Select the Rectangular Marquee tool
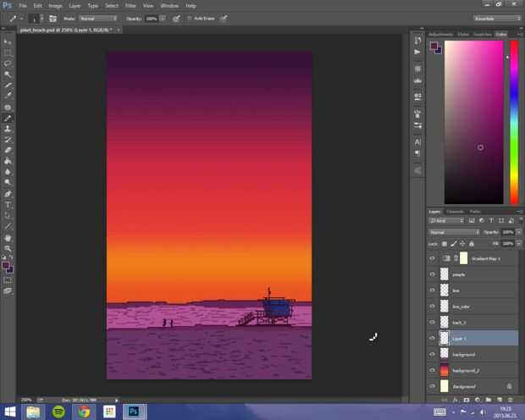Screen dimensions: 525x420 click(8, 52)
